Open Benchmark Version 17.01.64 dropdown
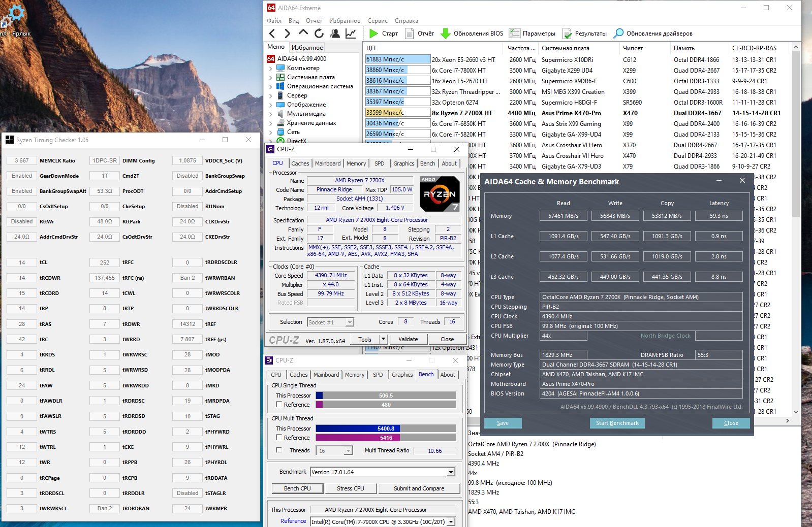The height and width of the screenshot is (527, 812). [x=451, y=472]
